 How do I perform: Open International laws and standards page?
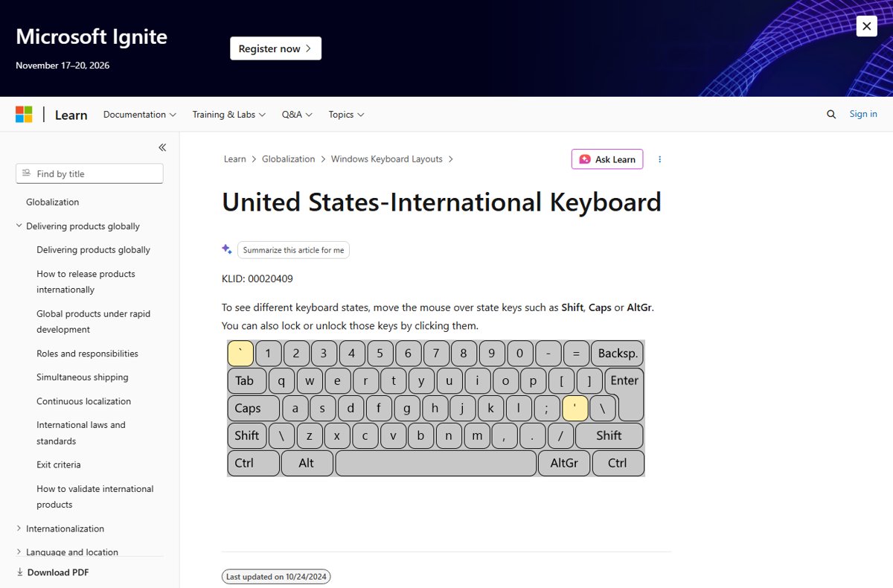click(x=81, y=432)
